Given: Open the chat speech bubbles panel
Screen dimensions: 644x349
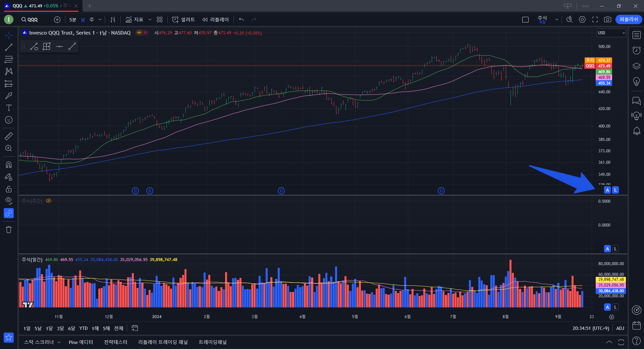Looking at the screenshot, I should (x=637, y=101).
